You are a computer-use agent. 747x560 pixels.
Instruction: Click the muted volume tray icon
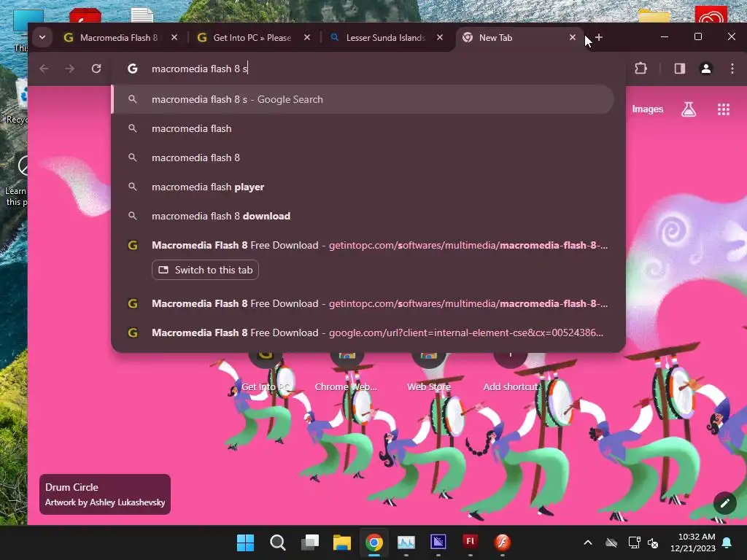(x=653, y=542)
